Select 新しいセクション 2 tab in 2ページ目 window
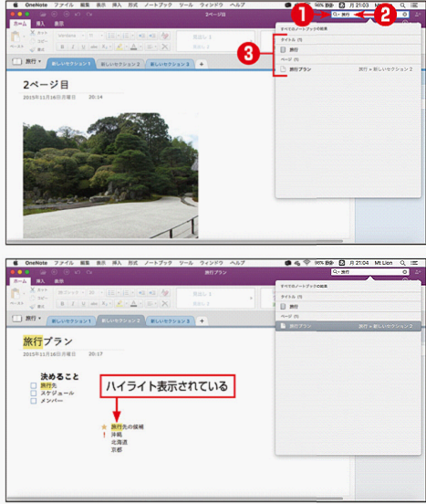Screen dimensions: 426x504 pyautogui.click(x=120, y=64)
